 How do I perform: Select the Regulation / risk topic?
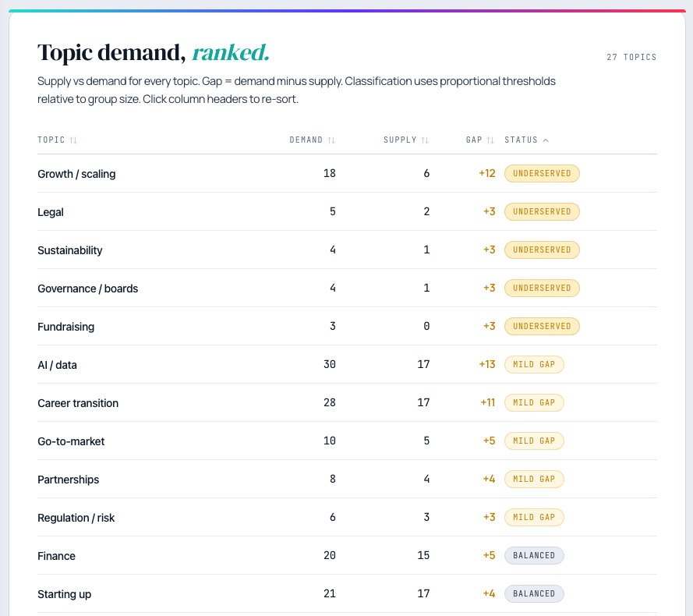76,518
